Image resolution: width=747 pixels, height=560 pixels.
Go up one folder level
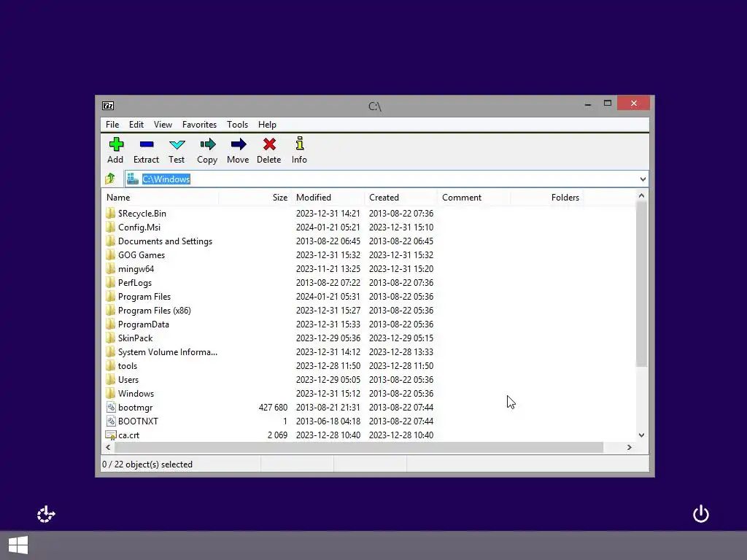110,179
